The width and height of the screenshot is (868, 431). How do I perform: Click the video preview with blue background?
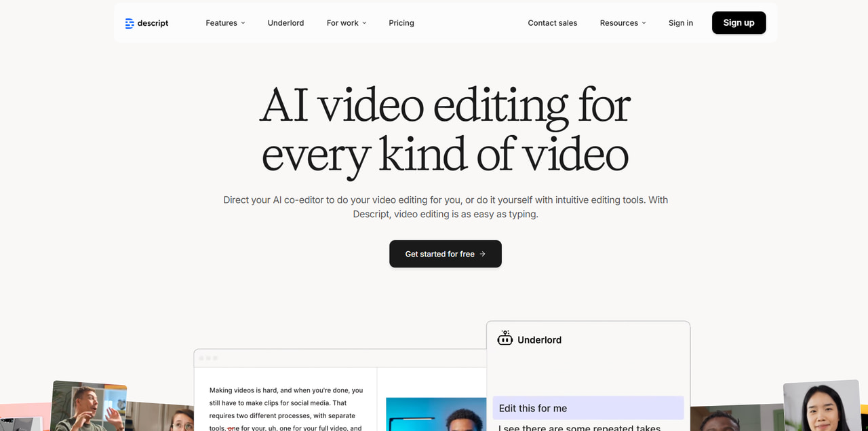435,415
